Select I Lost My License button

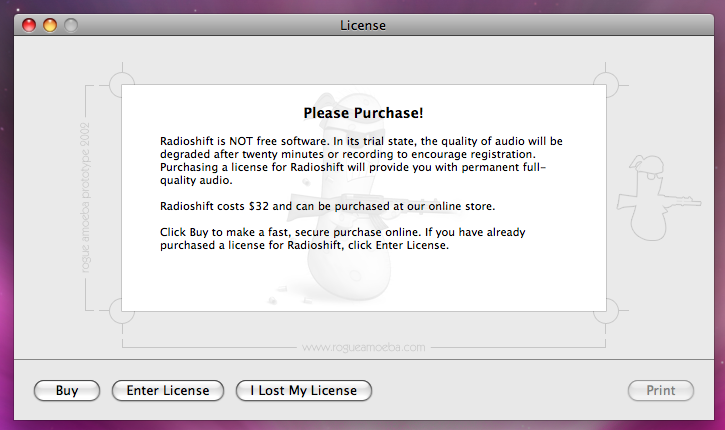pos(304,391)
